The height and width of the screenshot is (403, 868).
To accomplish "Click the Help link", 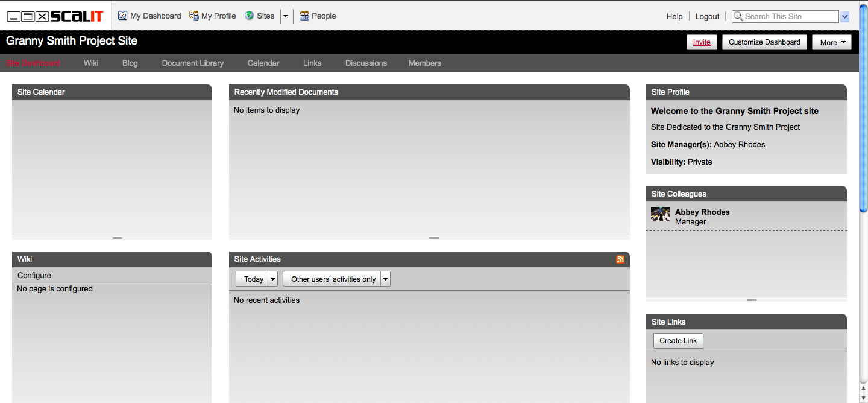I will tap(675, 17).
